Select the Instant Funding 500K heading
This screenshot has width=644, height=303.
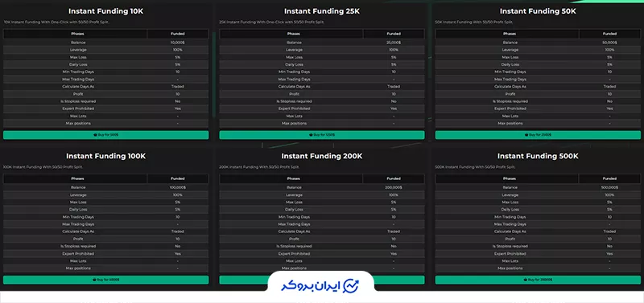tap(538, 156)
